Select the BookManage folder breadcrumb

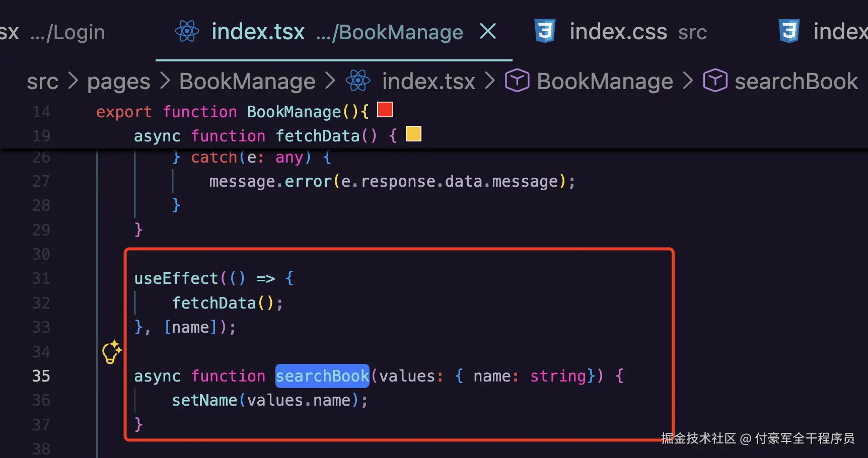pyautogui.click(x=247, y=82)
